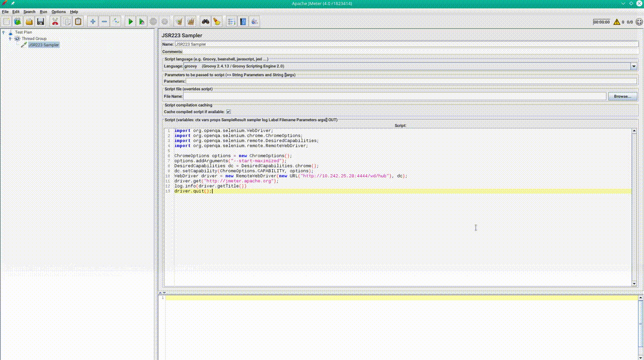The image size is (644, 360).
Task: Collapse the Thread Group tree node
Action: tap(10, 39)
